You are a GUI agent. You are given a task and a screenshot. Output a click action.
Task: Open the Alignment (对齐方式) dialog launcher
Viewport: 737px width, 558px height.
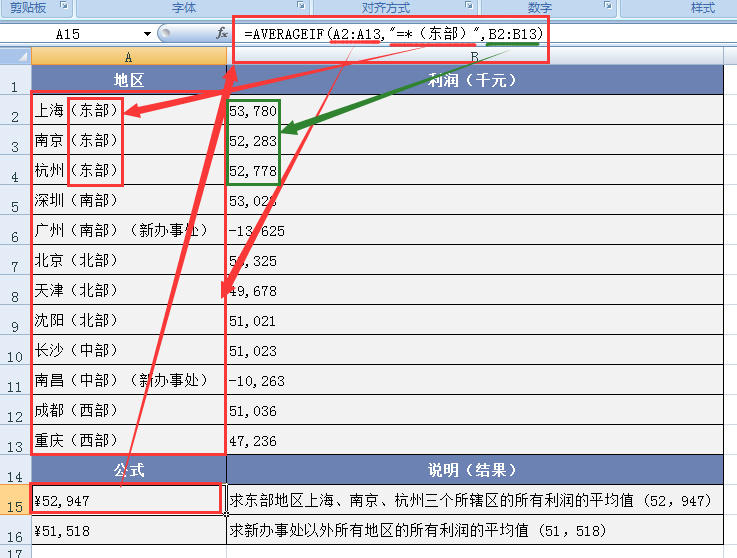coord(468,6)
